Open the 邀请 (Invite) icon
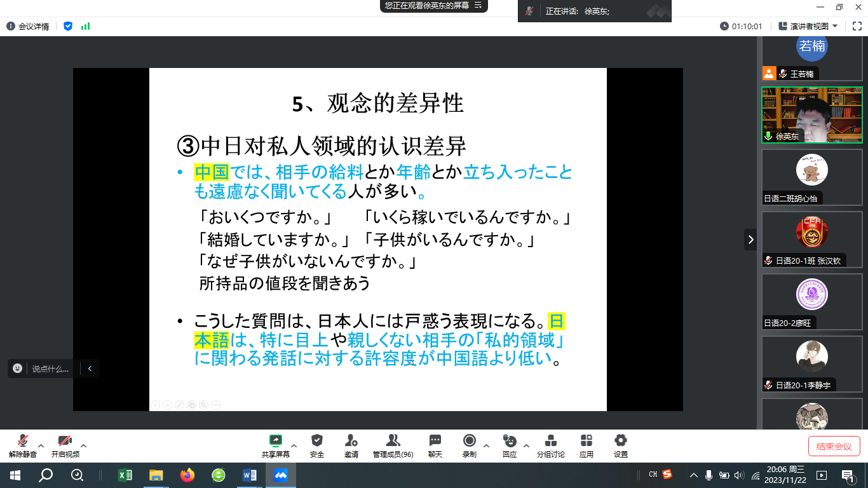Viewport: 868px width, 488px height. click(351, 441)
